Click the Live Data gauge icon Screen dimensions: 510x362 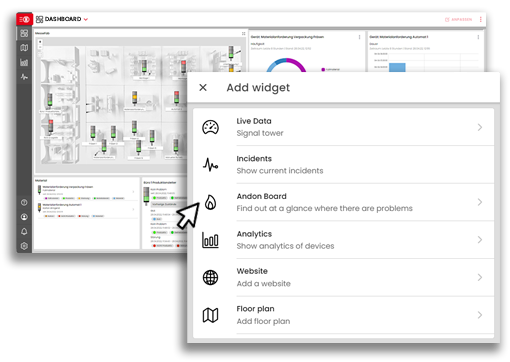tap(210, 127)
